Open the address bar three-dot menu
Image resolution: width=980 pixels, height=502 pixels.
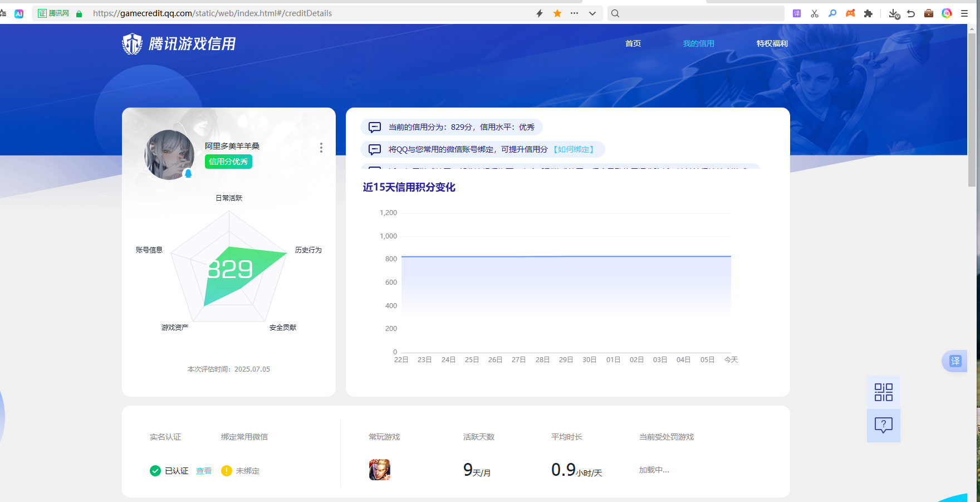pyautogui.click(x=575, y=13)
